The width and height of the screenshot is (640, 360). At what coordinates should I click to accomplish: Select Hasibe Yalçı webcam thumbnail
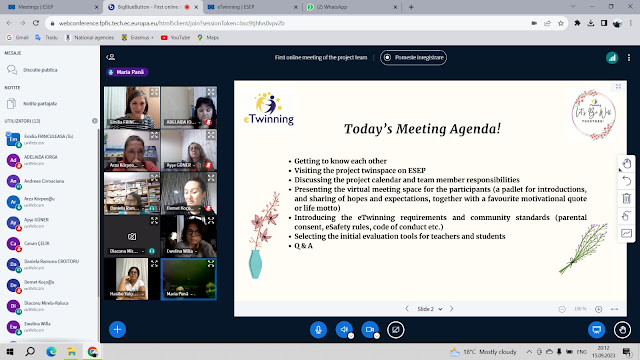132,279
